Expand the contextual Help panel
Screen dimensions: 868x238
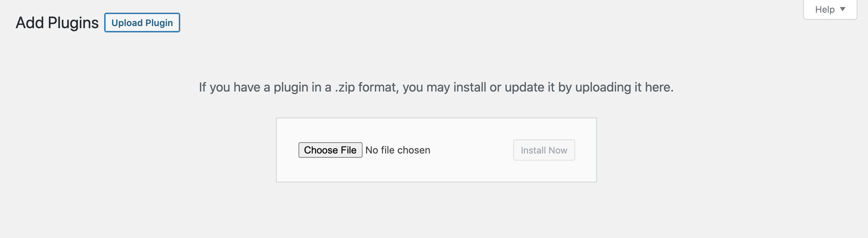click(x=830, y=10)
